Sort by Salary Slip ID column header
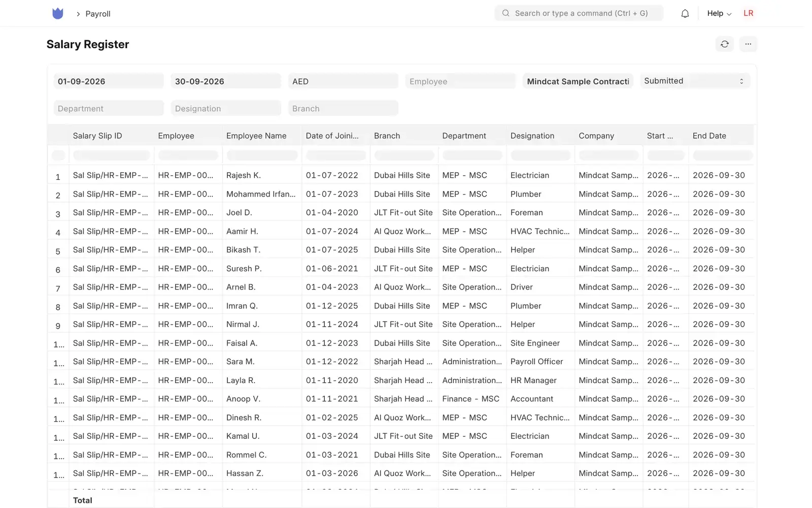812x508 pixels. [x=97, y=136]
